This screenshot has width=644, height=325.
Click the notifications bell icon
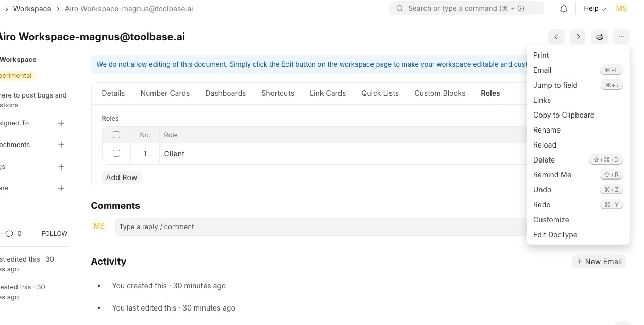[x=564, y=9]
